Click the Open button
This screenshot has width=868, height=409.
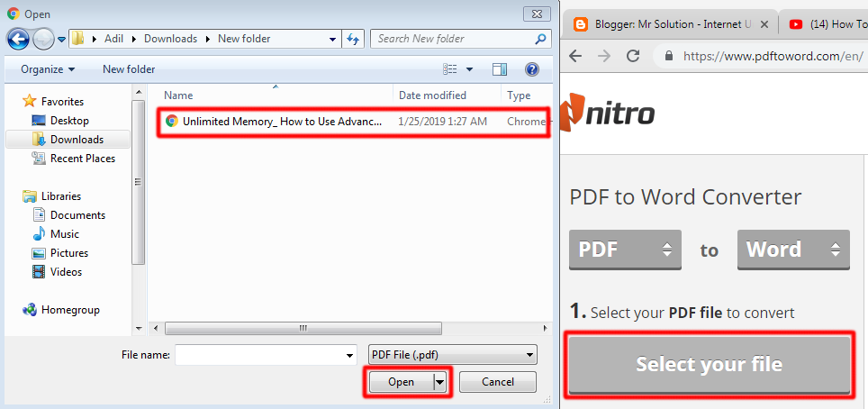click(x=402, y=382)
